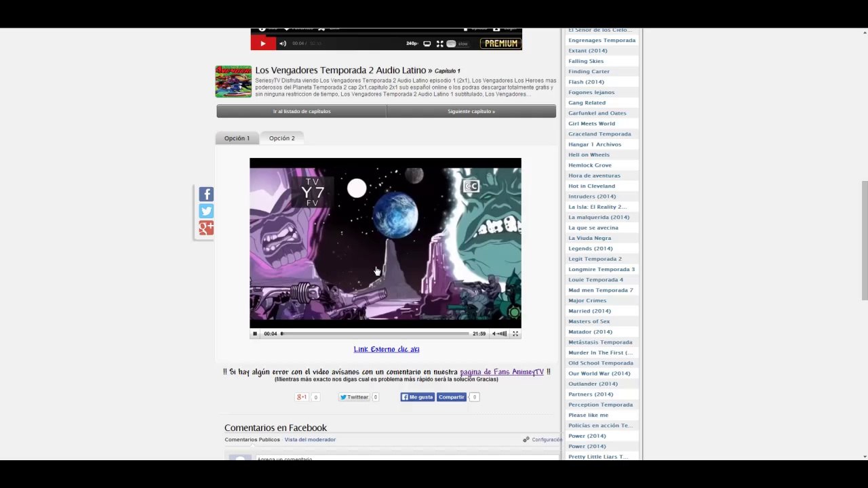Open Hemlock Grove in sidebar
This screenshot has height=488, width=868.
tap(590, 165)
